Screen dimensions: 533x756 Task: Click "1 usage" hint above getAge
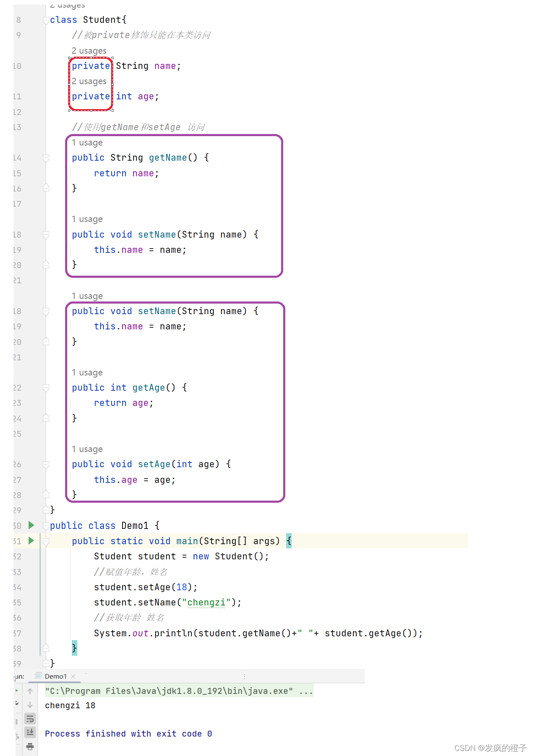87,373
